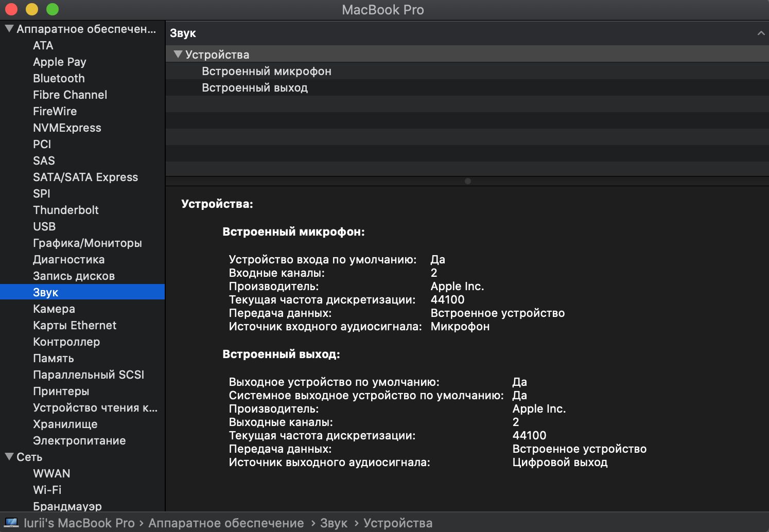Select NVMExpress in the hardware list

click(x=67, y=128)
